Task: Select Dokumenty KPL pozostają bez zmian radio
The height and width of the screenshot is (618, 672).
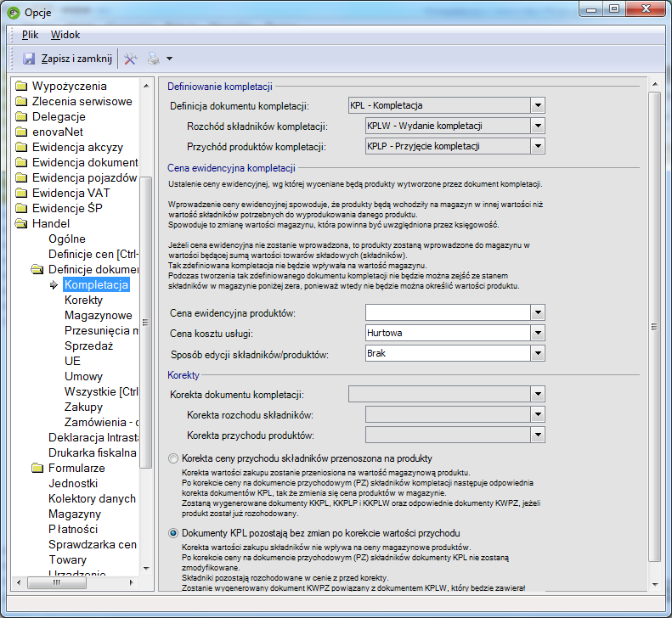Action: (x=173, y=533)
